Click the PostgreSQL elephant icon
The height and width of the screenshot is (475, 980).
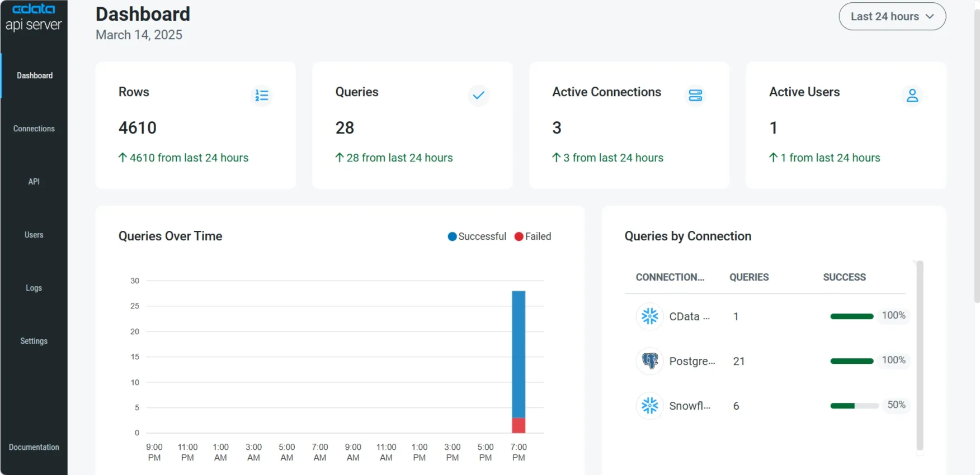(649, 361)
